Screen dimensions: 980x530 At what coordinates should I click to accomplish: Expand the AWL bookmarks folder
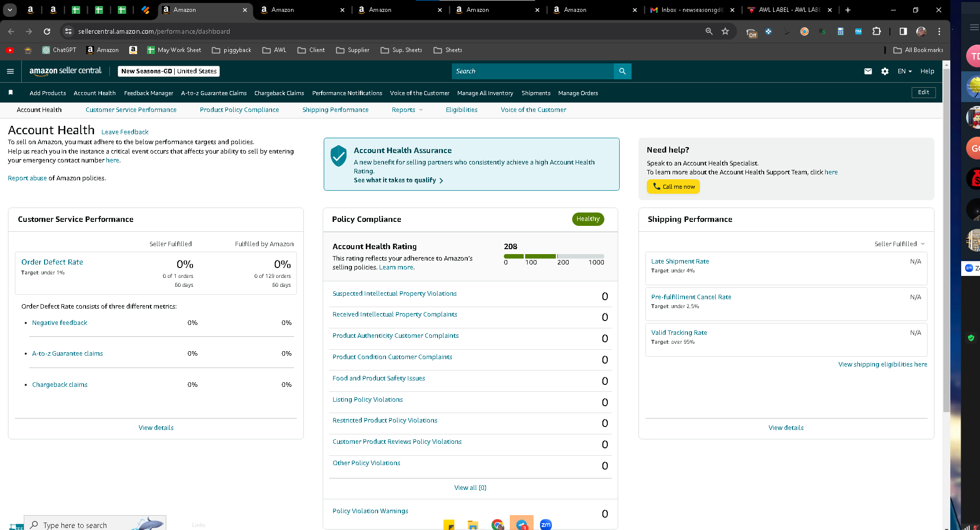[x=274, y=50]
